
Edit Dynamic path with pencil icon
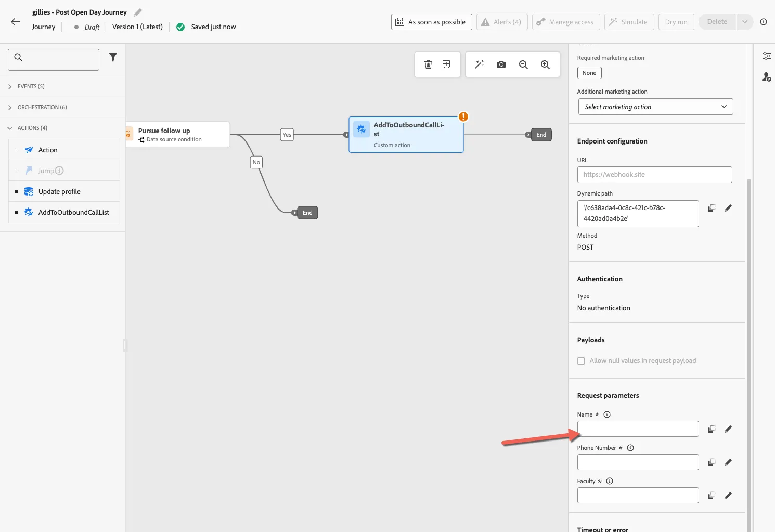pos(728,208)
